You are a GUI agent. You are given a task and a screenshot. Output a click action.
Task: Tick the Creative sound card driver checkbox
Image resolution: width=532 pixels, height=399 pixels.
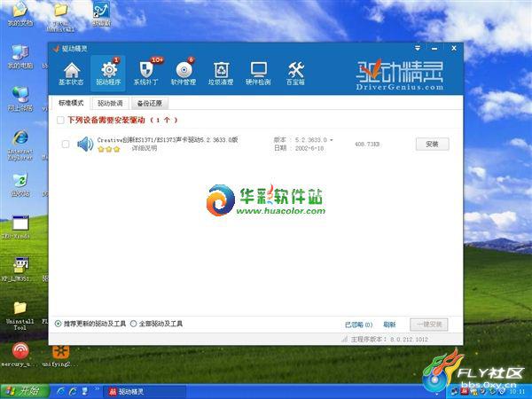coord(66,145)
